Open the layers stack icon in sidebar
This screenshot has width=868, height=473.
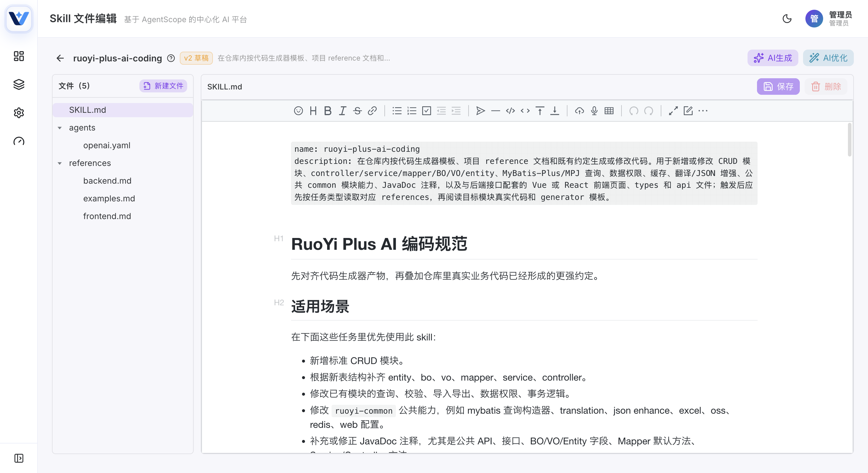pyautogui.click(x=19, y=84)
